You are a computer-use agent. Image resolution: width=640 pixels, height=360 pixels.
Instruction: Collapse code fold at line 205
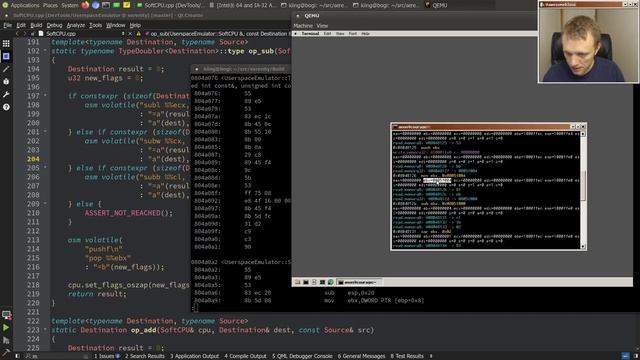point(45,167)
